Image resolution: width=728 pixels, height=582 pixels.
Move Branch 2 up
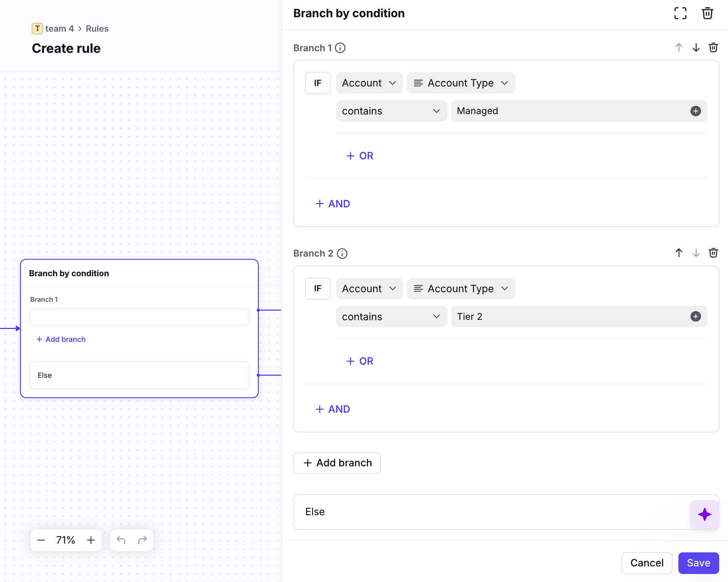coord(679,253)
